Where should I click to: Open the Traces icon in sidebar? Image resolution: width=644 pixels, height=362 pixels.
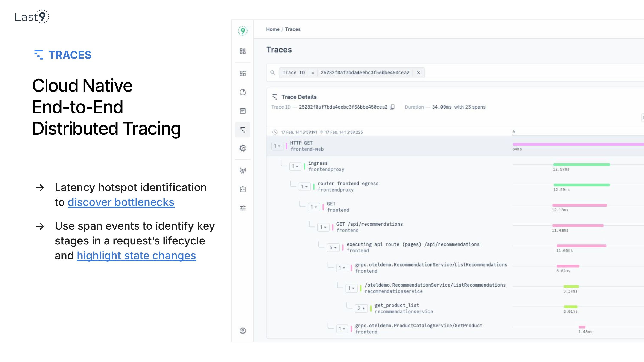243,129
